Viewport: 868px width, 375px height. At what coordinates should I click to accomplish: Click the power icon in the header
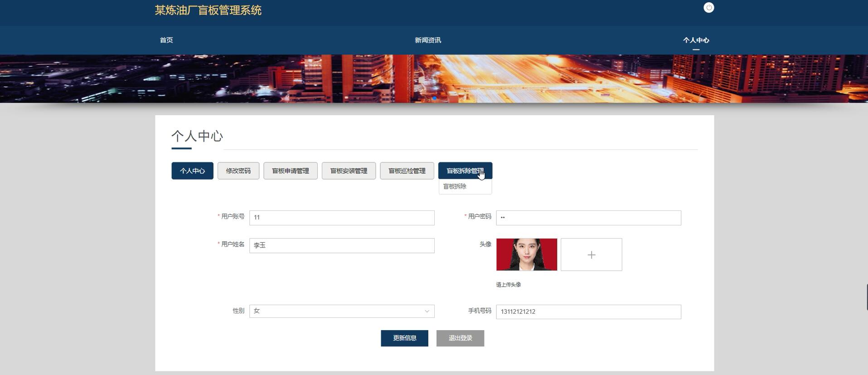[708, 8]
